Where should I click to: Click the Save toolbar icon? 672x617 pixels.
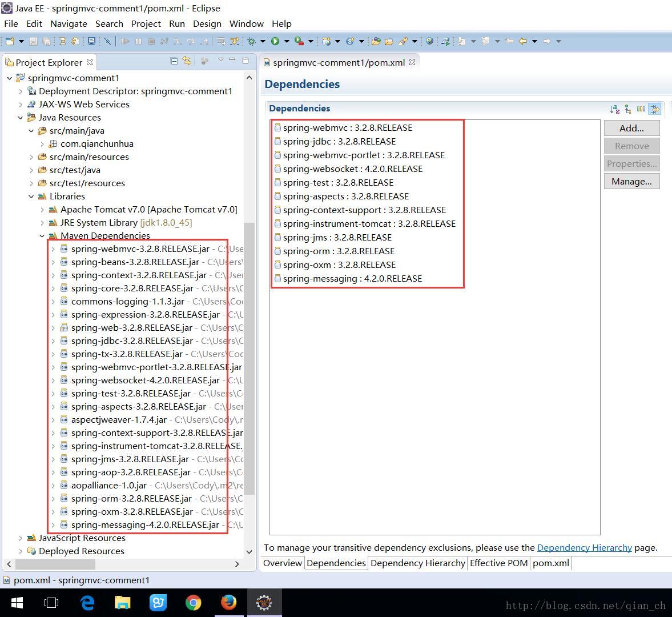coord(33,41)
